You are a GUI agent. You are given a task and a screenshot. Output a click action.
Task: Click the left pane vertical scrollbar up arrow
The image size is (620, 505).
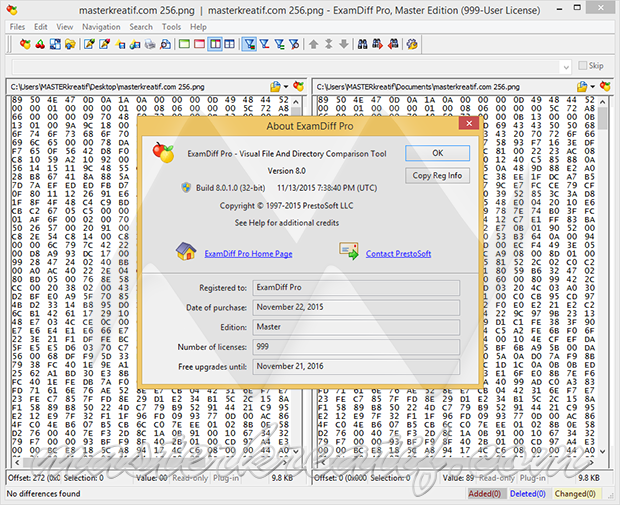click(x=296, y=102)
